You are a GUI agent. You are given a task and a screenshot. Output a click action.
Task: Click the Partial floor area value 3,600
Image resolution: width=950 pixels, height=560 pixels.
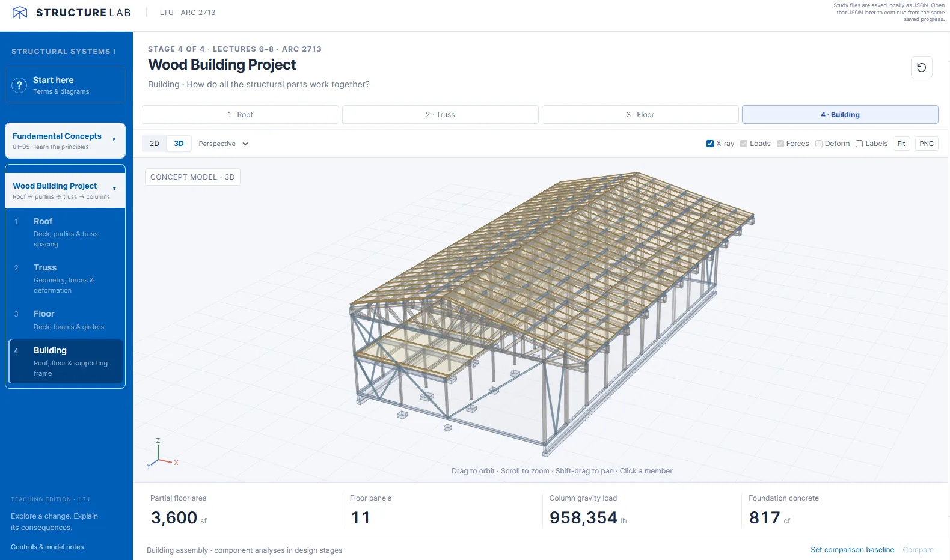pos(174,517)
